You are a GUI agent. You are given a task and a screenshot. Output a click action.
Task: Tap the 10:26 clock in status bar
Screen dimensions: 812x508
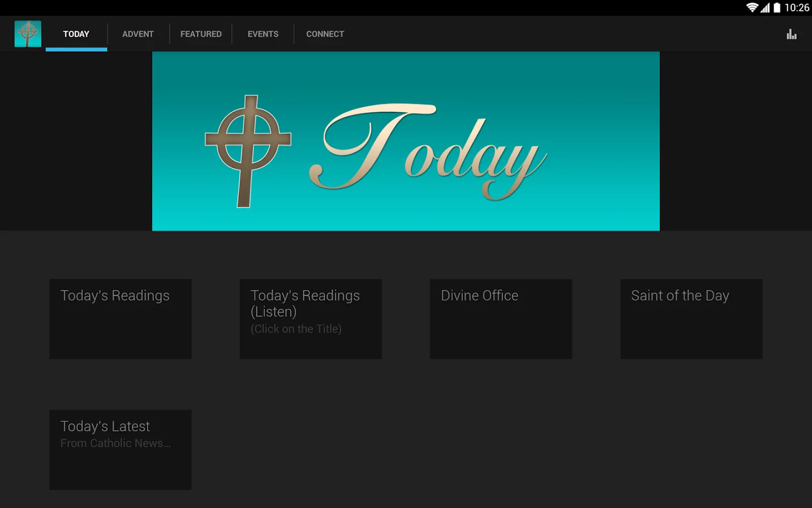point(797,7)
